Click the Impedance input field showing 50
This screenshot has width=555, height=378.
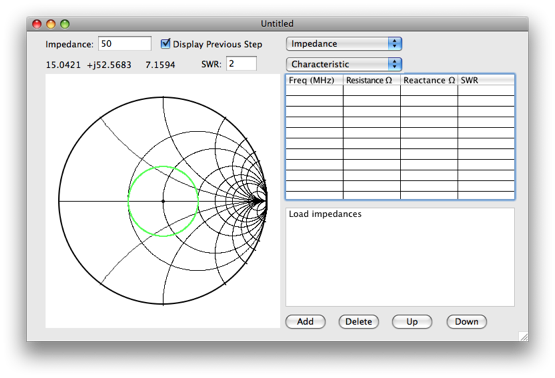point(125,44)
